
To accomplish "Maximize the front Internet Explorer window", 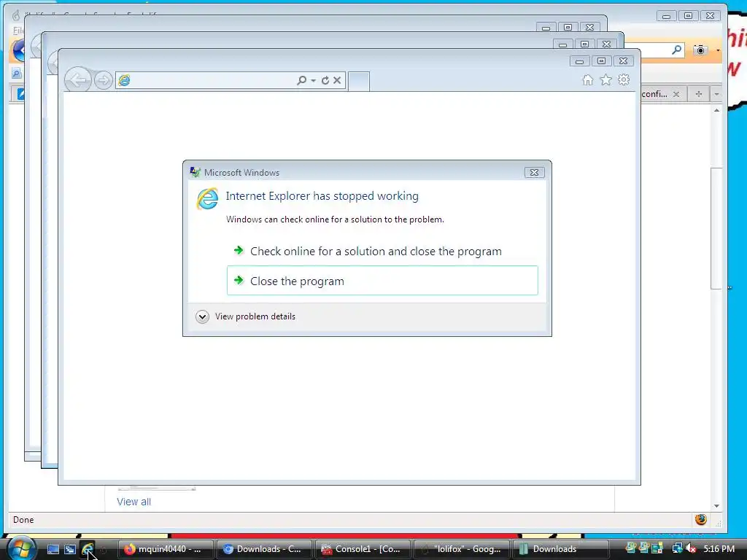I will [601, 61].
